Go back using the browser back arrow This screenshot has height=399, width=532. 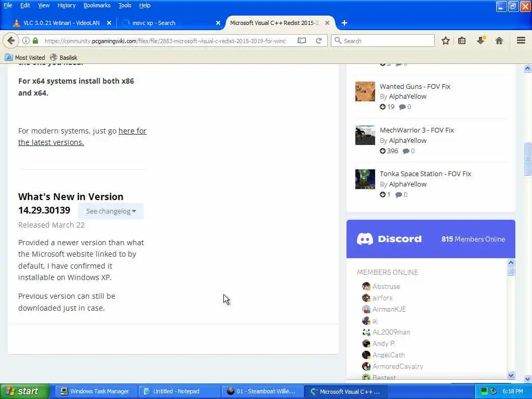11,41
